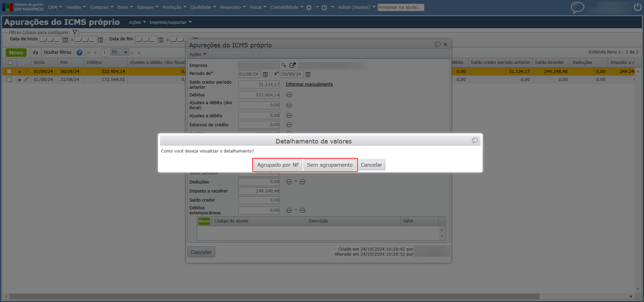Cancel the Detalhamento de valores dialog
Viewport: 644px width, 302px height.
371,165
